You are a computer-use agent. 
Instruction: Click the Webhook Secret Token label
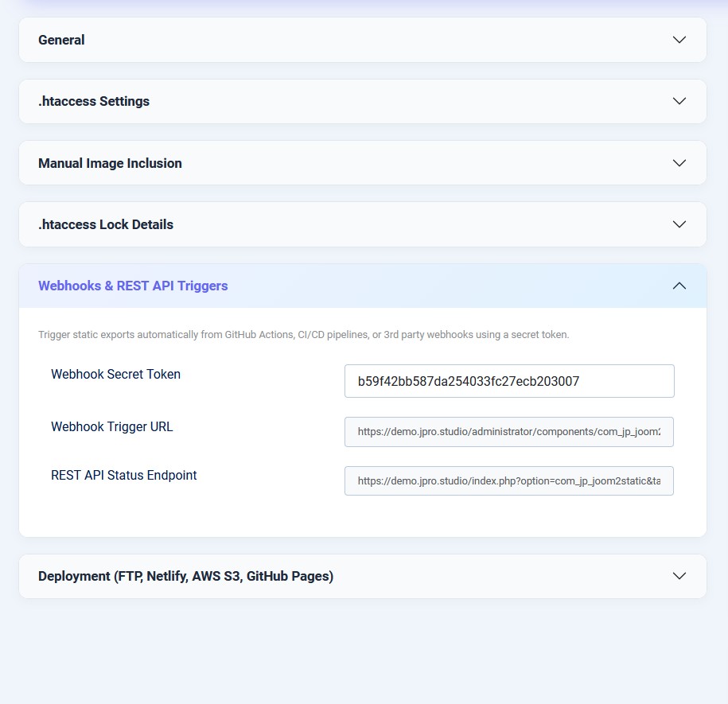pos(115,374)
